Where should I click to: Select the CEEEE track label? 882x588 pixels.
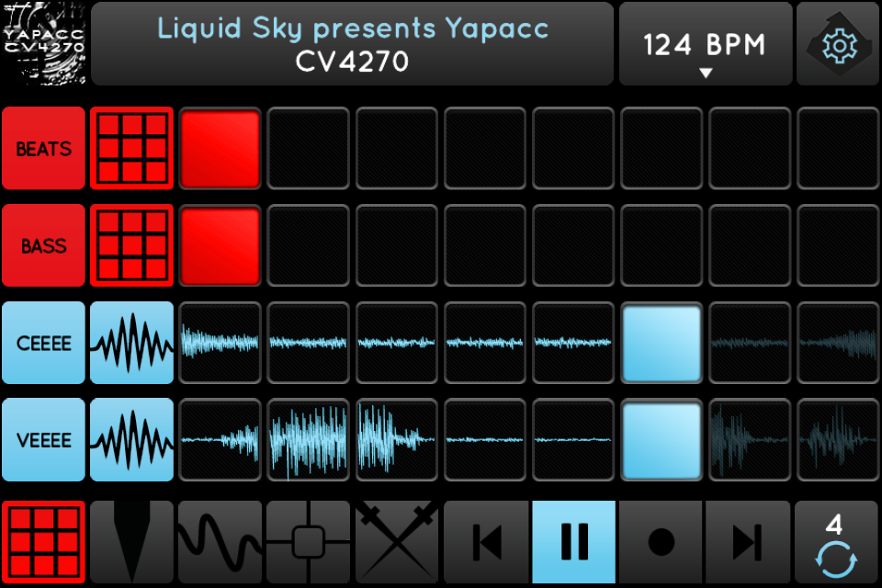click(x=44, y=343)
